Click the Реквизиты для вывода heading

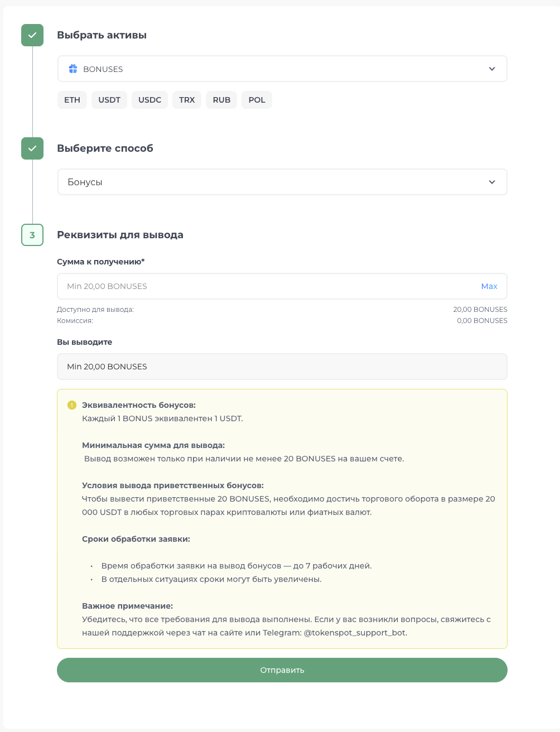(x=120, y=235)
